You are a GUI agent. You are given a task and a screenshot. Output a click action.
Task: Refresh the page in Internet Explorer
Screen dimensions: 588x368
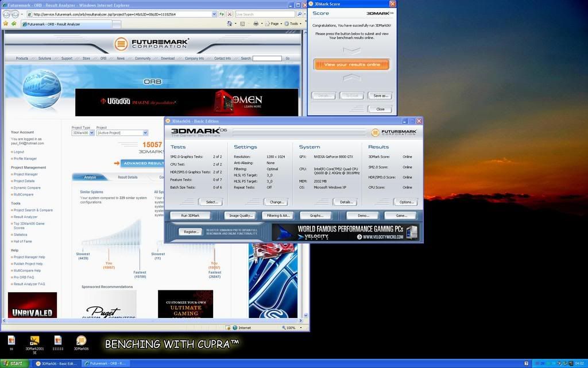(222, 14)
